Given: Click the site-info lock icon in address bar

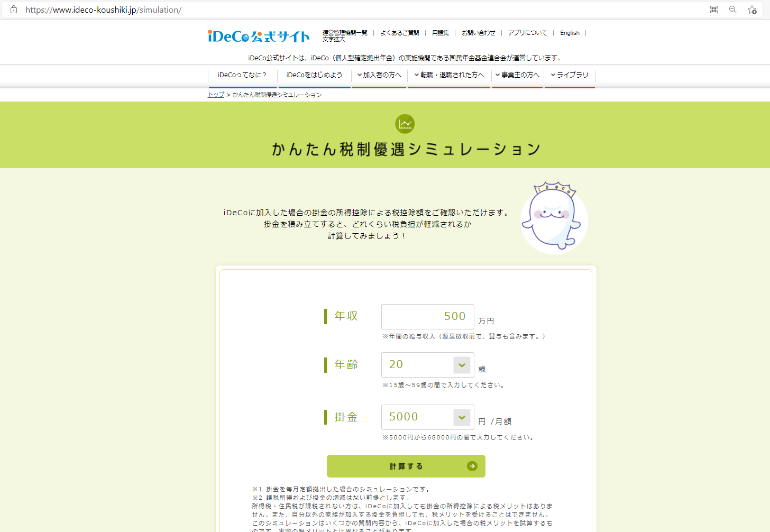Looking at the screenshot, I should pos(14,10).
